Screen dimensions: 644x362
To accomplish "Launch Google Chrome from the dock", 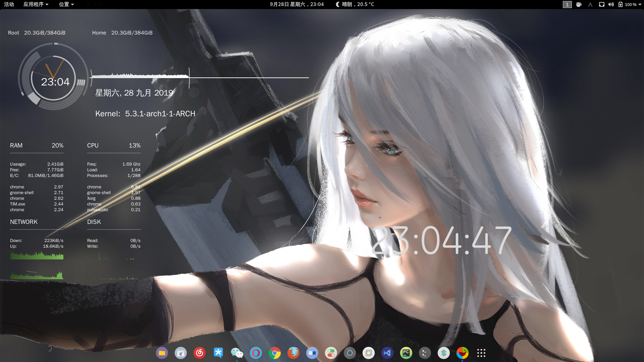I will 275,353.
